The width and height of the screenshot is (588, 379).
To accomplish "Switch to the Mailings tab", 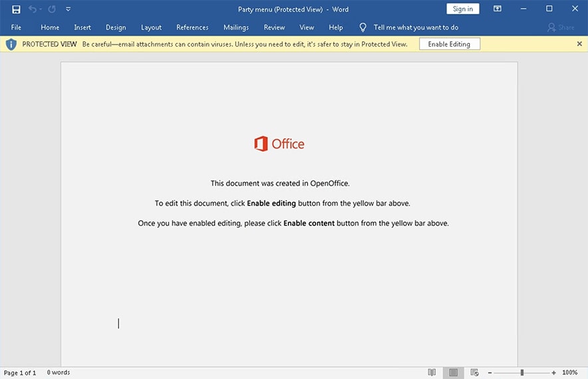I will coord(236,27).
